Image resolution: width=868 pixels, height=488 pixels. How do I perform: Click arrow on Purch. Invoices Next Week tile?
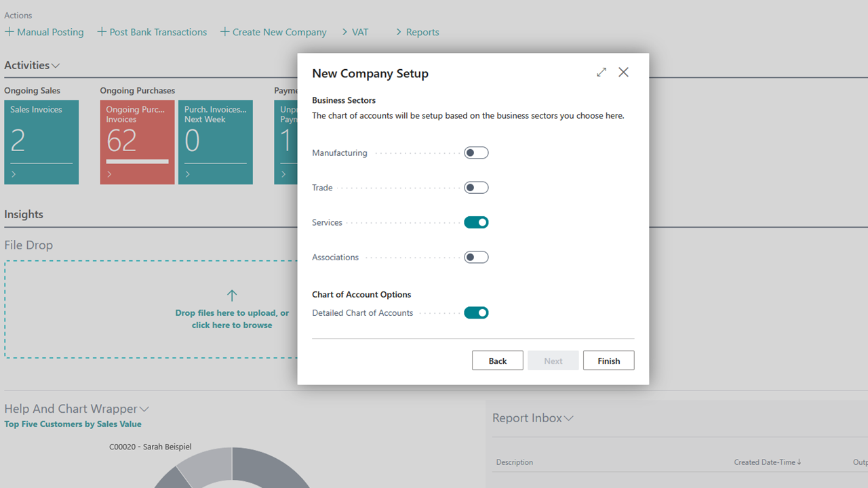click(x=188, y=174)
